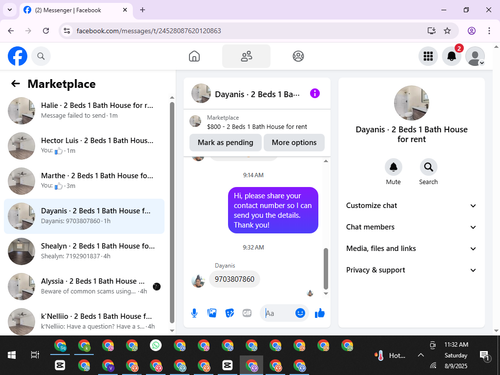Attach a photo file icon
Screen dimensions: 500x375
point(212,313)
